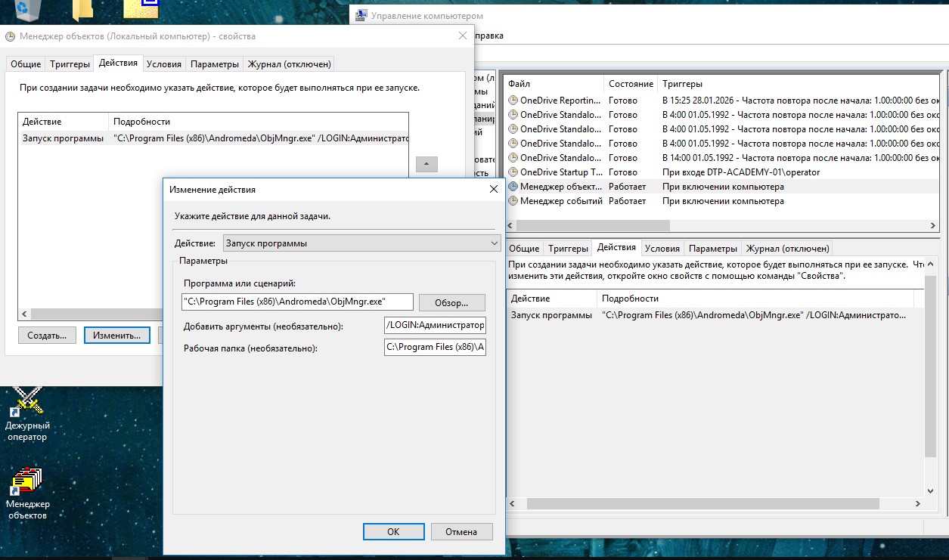
Task: Confirm with OK in Изменение действия dialog
Action: (x=393, y=531)
